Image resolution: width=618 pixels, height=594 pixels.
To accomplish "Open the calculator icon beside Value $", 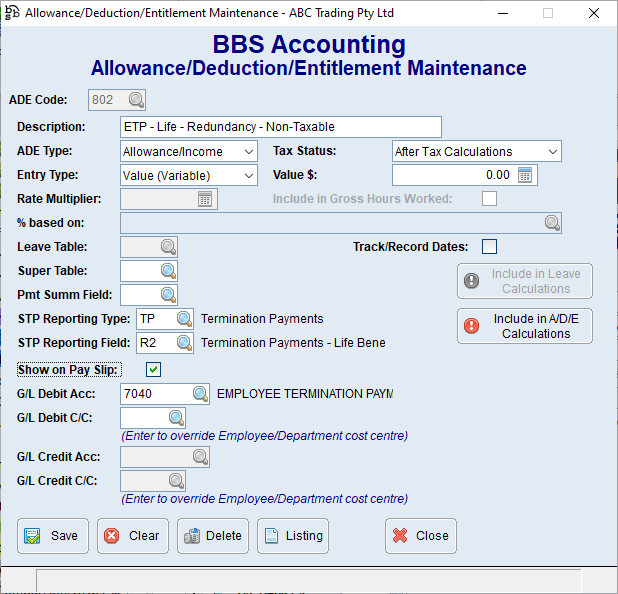I will coord(525,175).
